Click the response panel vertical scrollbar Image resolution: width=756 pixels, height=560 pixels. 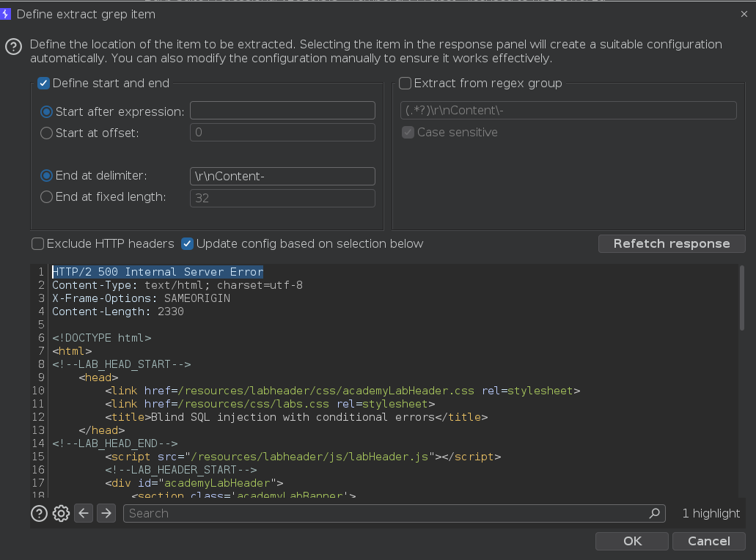741,298
